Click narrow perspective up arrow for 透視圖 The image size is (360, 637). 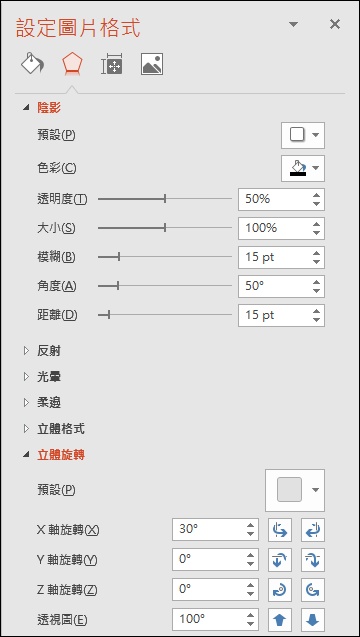click(280, 620)
